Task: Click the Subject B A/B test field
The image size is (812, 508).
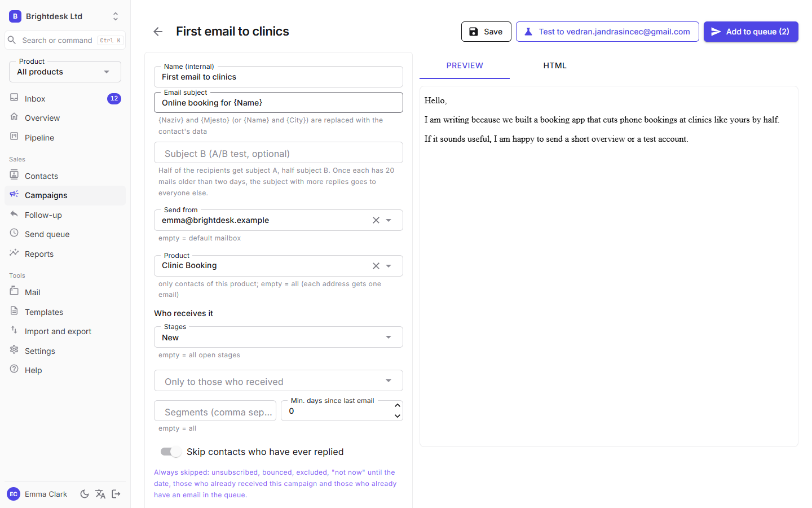Action: [x=279, y=153]
